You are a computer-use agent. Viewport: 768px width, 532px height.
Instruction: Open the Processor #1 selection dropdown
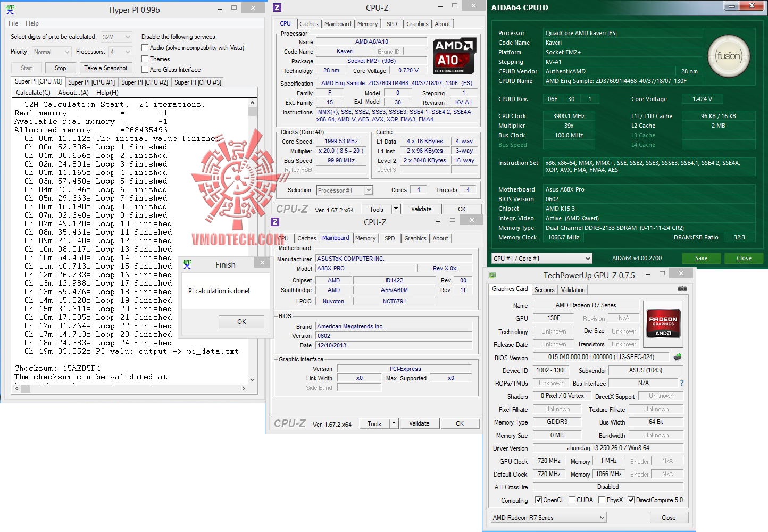(345, 190)
